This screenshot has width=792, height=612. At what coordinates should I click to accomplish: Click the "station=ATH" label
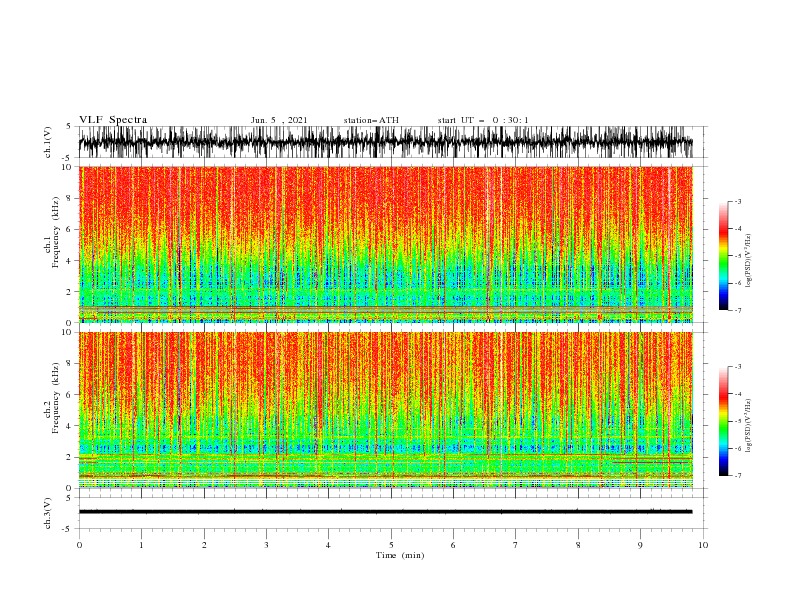coord(371,120)
